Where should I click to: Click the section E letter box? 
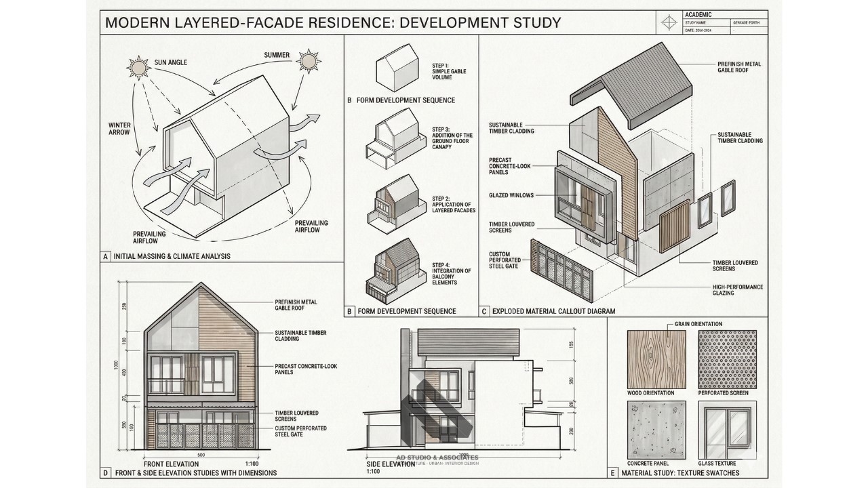pos(613,472)
